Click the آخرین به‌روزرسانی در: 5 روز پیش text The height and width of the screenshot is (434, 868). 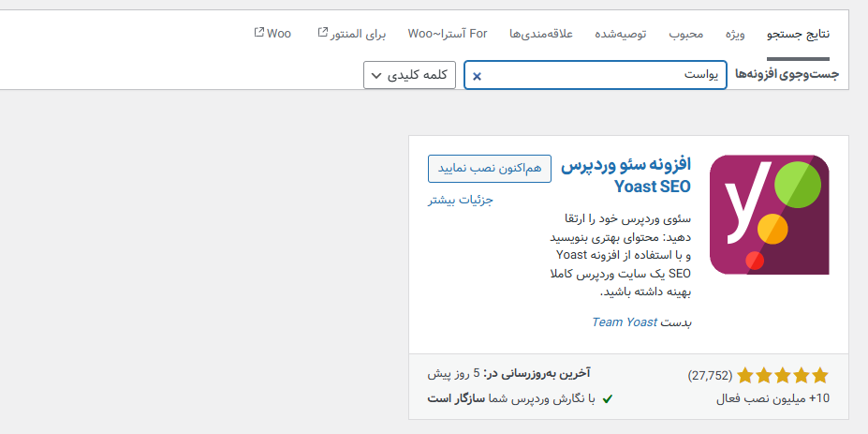[x=508, y=374]
